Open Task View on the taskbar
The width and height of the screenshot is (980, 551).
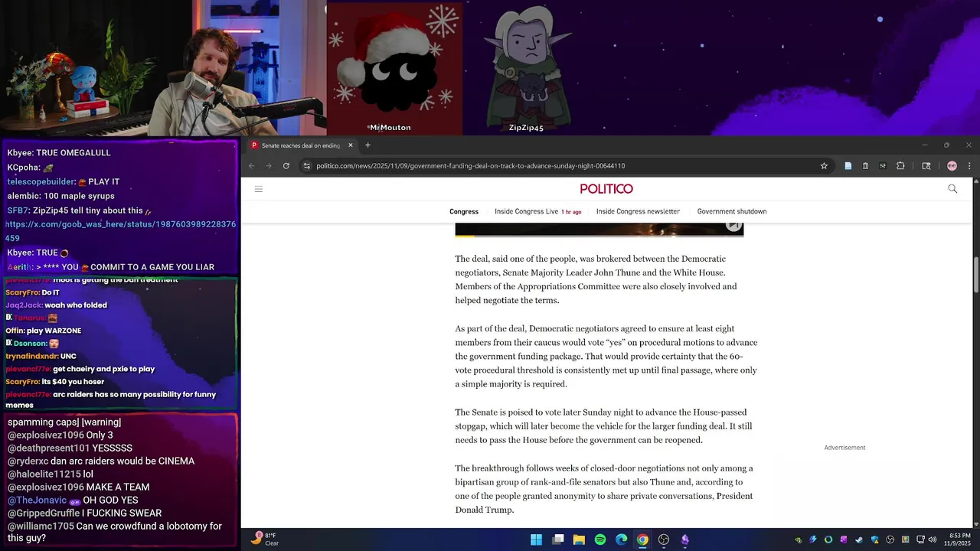(558, 540)
